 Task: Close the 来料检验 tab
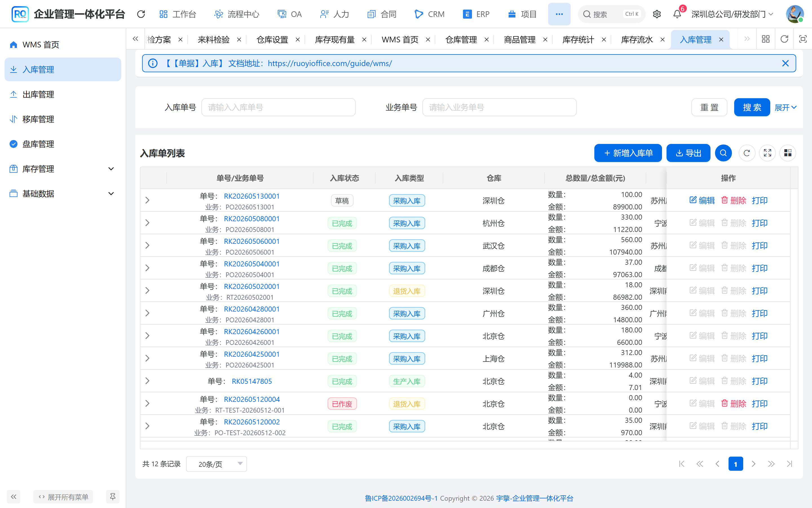coord(239,40)
